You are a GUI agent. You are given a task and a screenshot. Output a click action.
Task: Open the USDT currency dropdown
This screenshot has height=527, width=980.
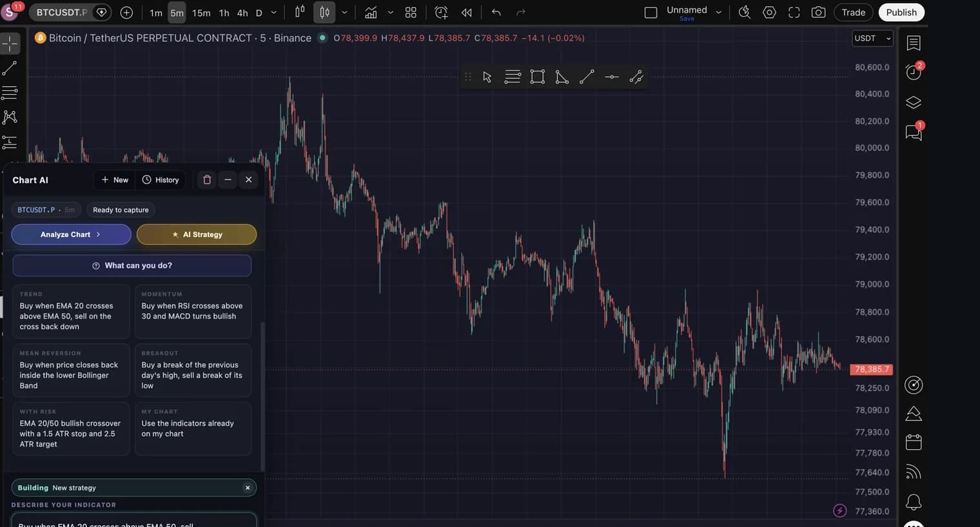872,39
